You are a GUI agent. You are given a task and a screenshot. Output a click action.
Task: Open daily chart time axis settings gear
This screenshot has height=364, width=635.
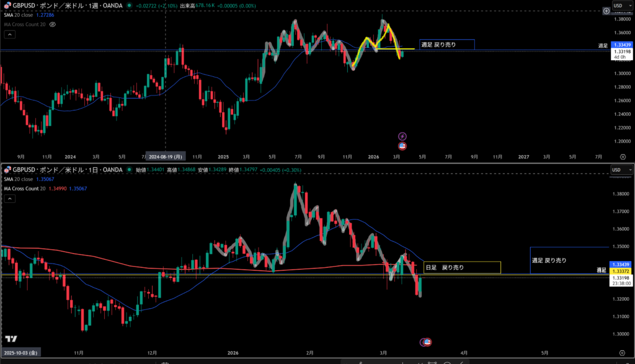pyautogui.click(x=623, y=352)
